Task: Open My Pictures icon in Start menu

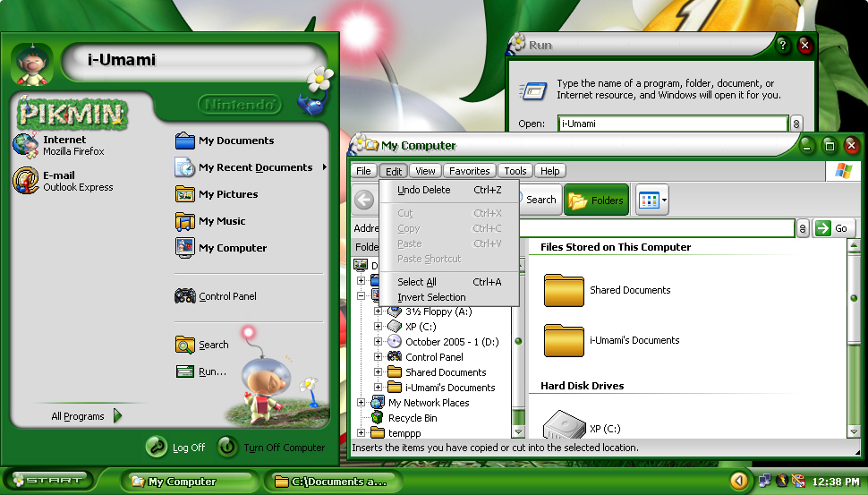Action: (x=184, y=194)
